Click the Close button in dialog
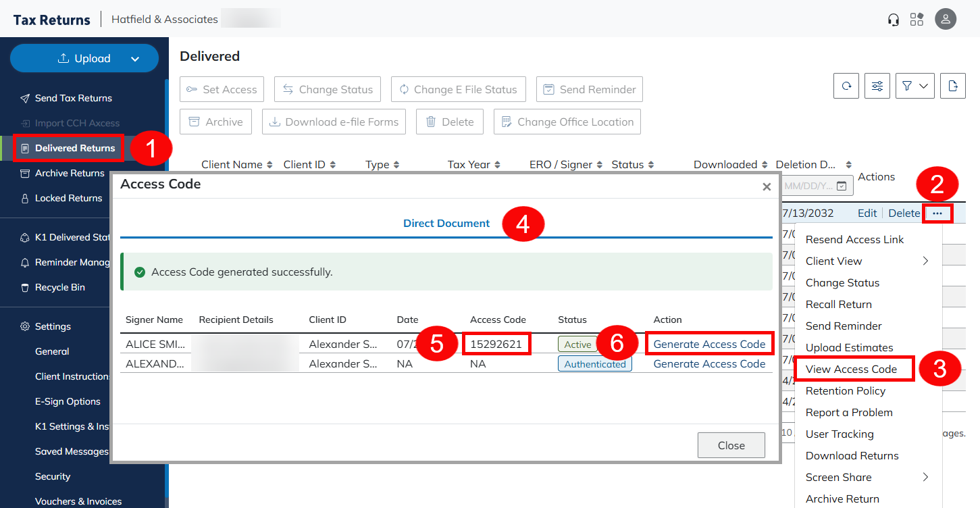Screen dimensions: 980x508 (731, 446)
